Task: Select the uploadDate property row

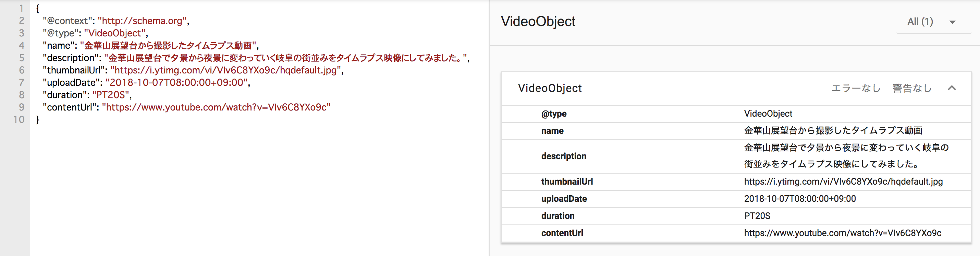Action: point(736,199)
